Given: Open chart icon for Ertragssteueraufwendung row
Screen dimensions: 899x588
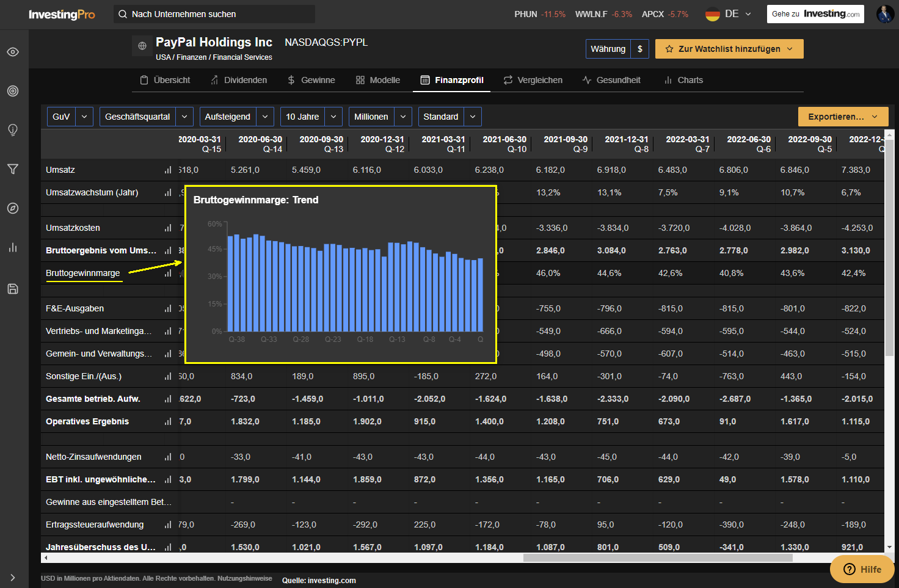Looking at the screenshot, I should pos(168,524).
